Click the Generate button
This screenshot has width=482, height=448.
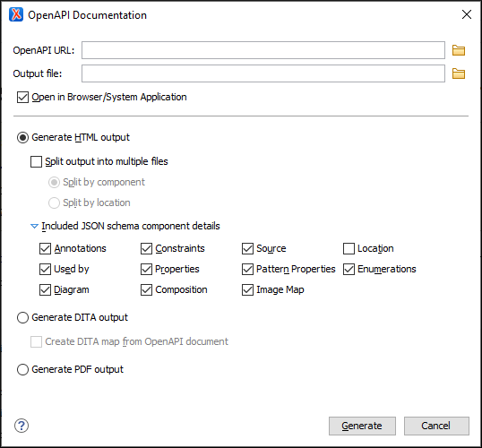(x=362, y=426)
